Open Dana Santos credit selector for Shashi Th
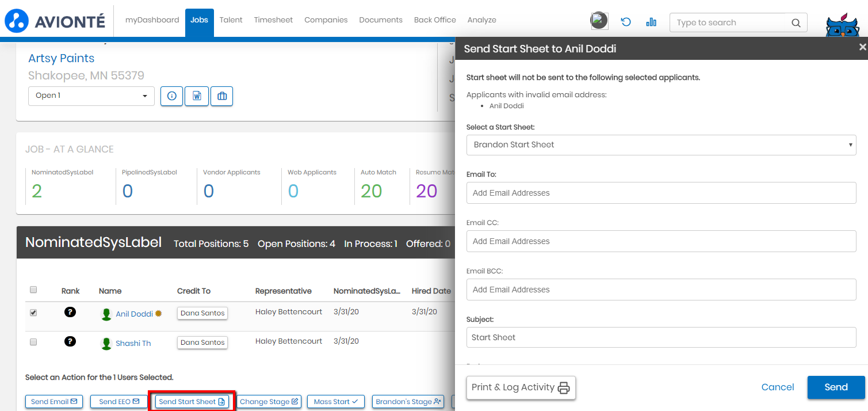Image resolution: width=868 pixels, height=411 pixels. coord(202,342)
